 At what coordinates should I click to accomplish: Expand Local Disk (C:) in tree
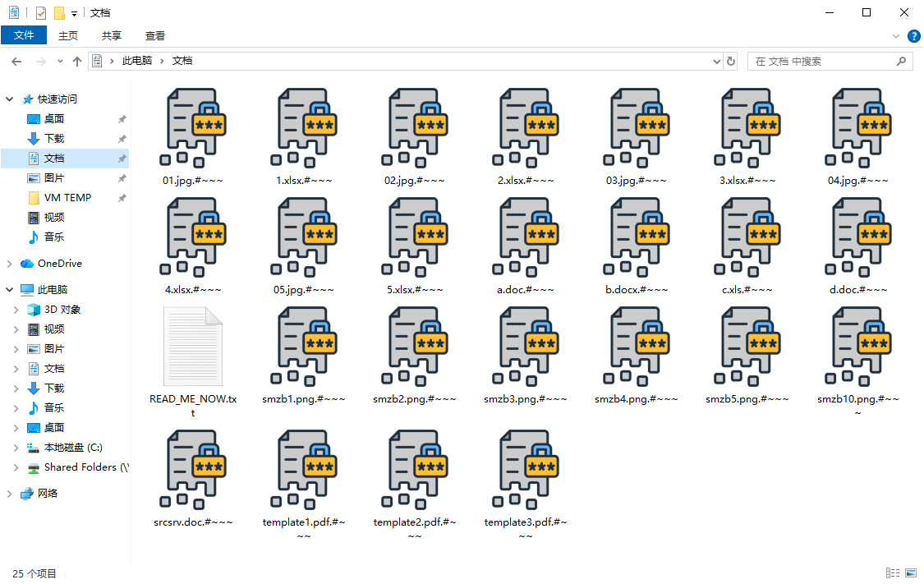(16, 448)
